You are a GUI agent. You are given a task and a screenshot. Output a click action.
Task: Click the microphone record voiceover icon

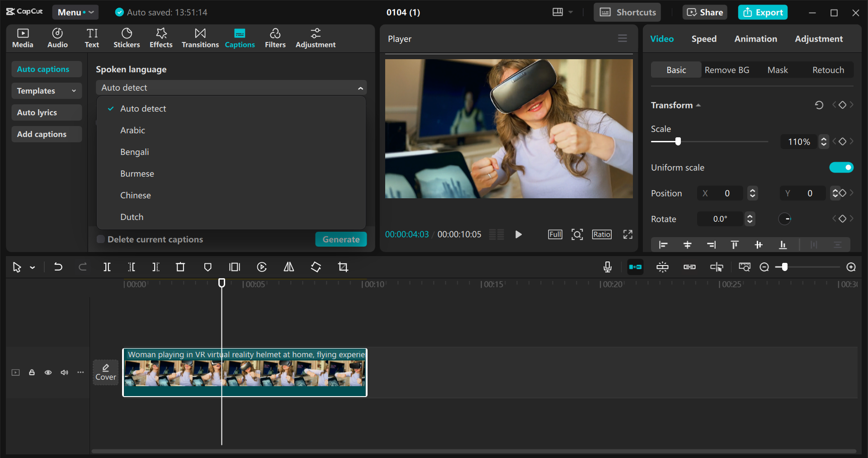(x=608, y=267)
